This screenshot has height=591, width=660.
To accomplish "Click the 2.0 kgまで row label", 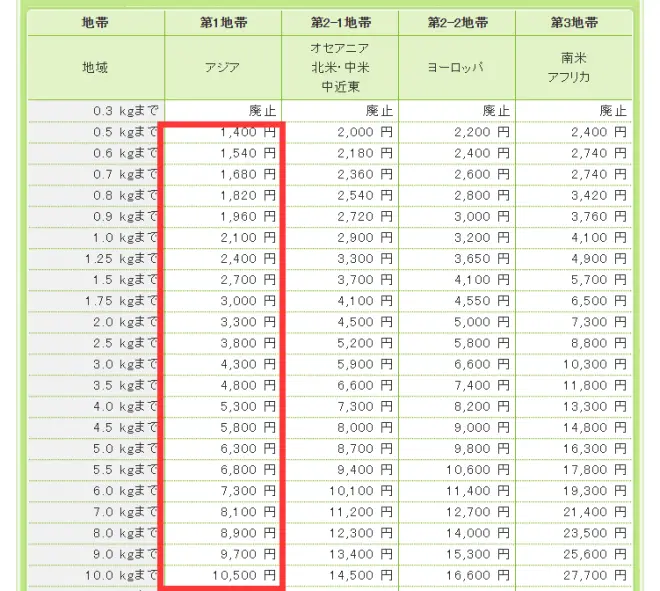I will pyautogui.click(x=126, y=322).
